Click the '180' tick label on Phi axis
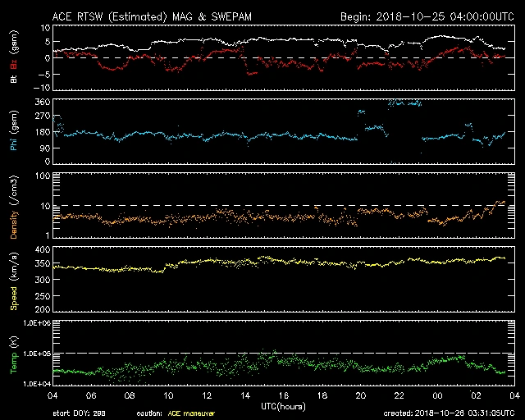Screen dimensions: 525x420 [43, 132]
